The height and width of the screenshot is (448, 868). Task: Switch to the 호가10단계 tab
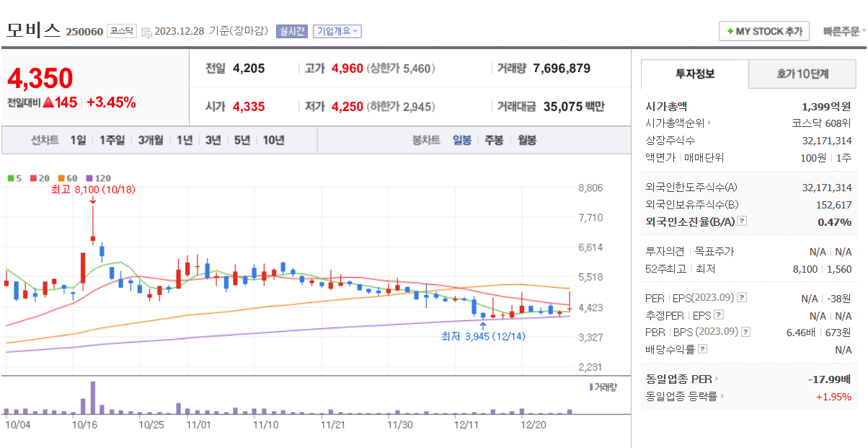802,74
